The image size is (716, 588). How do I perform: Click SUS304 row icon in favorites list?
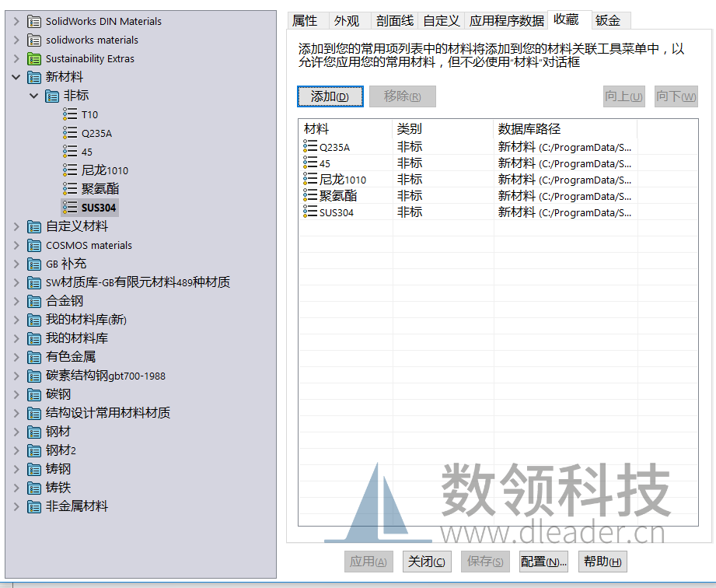(x=310, y=211)
